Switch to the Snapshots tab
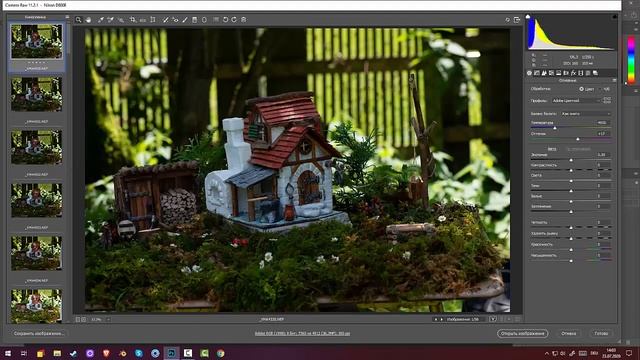This screenshot has width=640, height=360. 595,73
